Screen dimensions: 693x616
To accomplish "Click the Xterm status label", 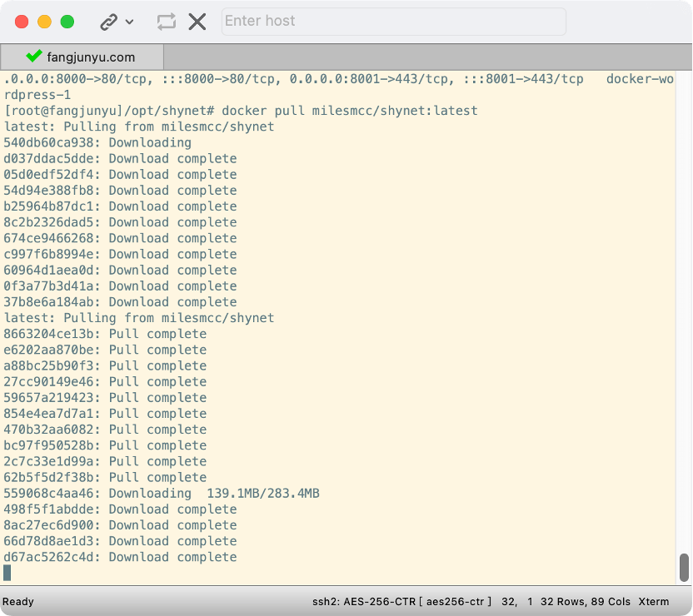I will (653, 601).
